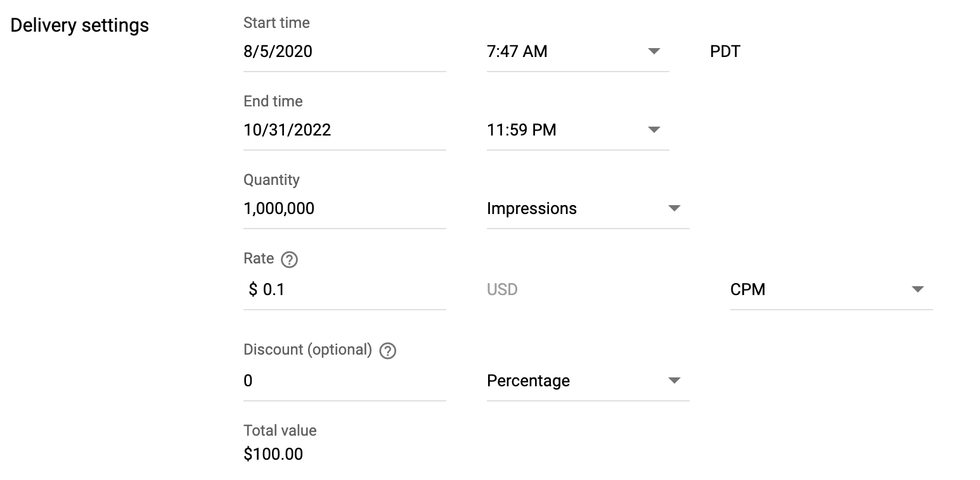Click the arrow next to 11:59 PM
Viewport: 980px width, 480px height.
tap(654, 130)
